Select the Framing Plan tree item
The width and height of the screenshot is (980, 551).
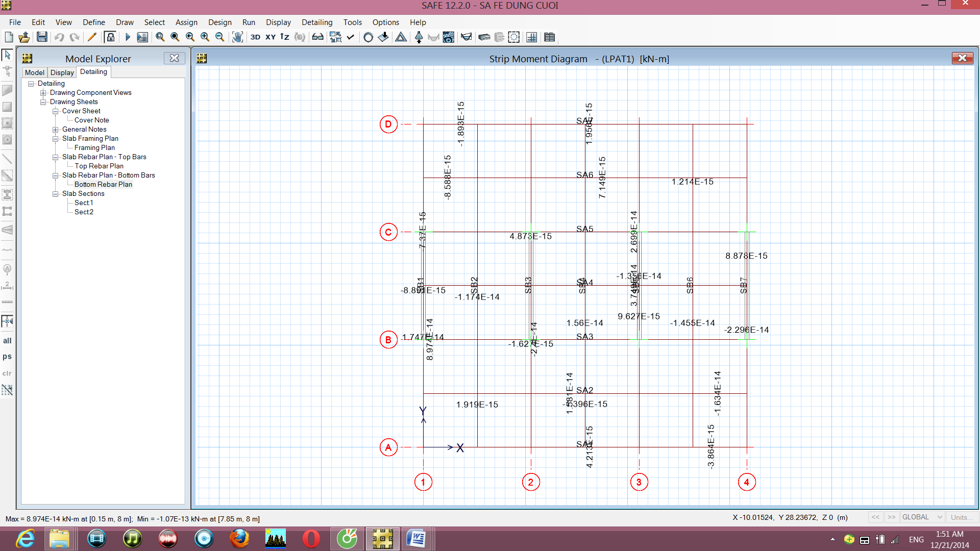(94, 148)
